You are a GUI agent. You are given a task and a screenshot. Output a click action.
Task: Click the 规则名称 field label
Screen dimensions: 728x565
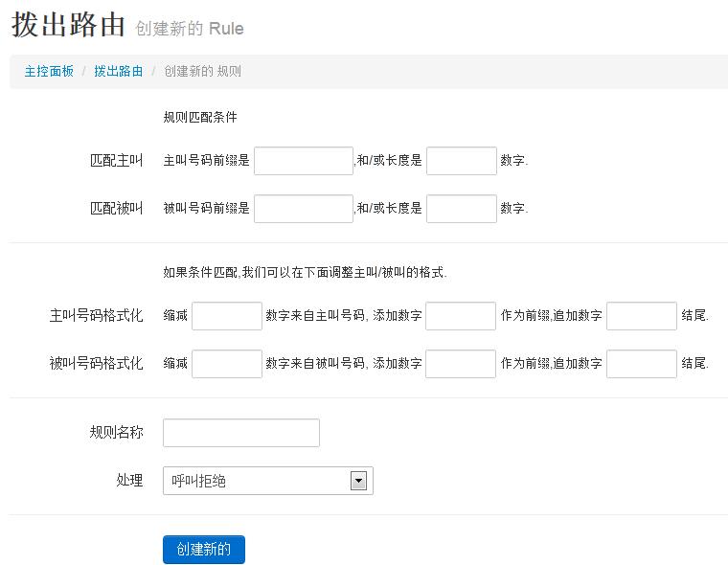pos(116,433)
